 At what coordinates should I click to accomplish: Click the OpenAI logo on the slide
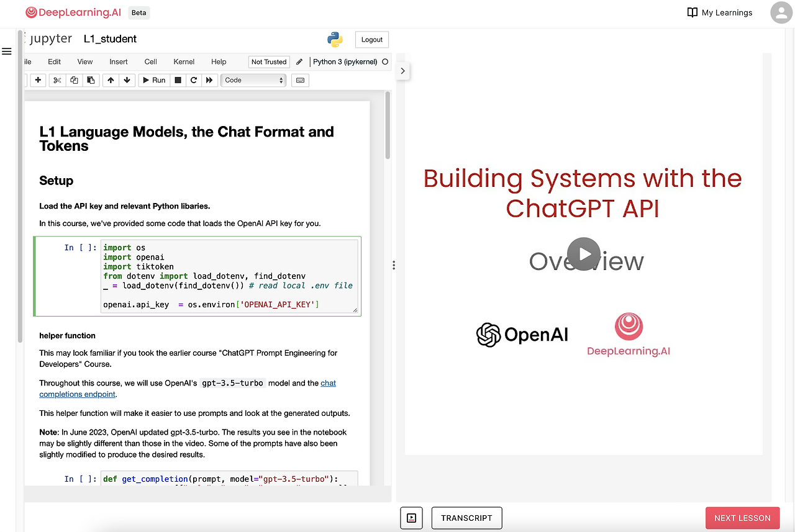522,335
